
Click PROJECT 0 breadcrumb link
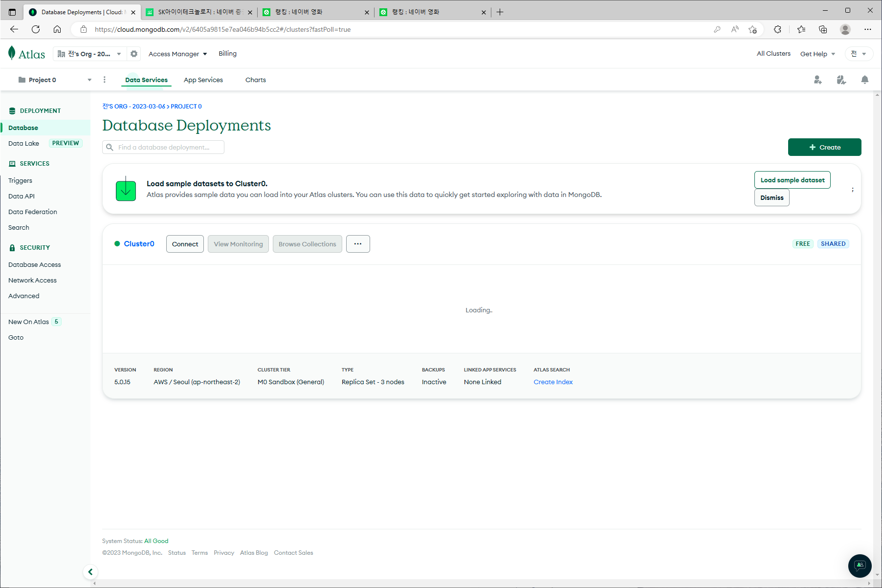[186, 106]
